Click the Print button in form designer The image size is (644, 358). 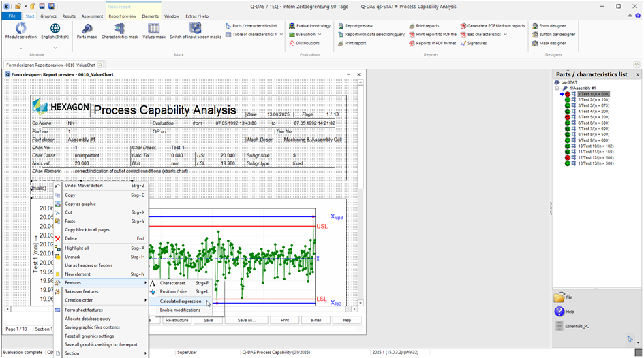(285, 321)
